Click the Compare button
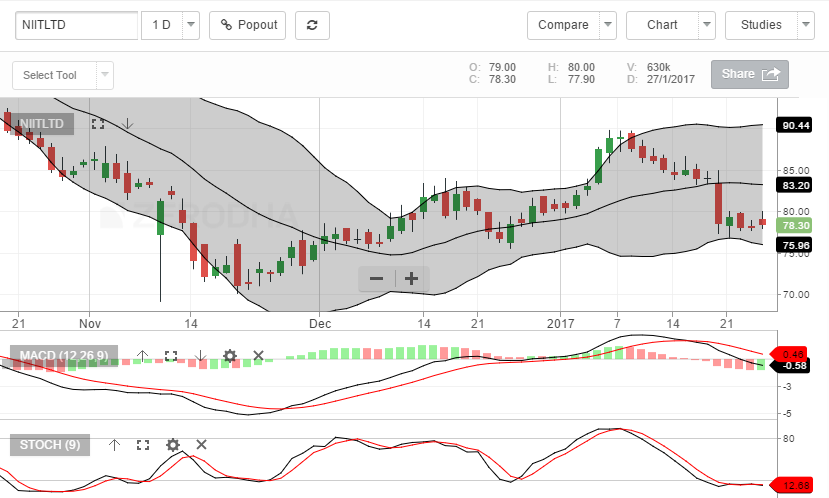The width and height of the screenshot is (829, 498). coord(563,25)
